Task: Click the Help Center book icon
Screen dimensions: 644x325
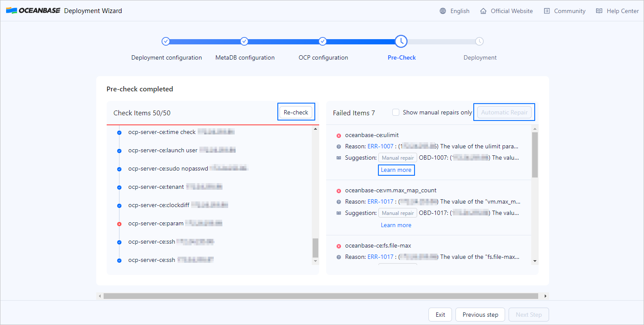Action: point(599,11)
